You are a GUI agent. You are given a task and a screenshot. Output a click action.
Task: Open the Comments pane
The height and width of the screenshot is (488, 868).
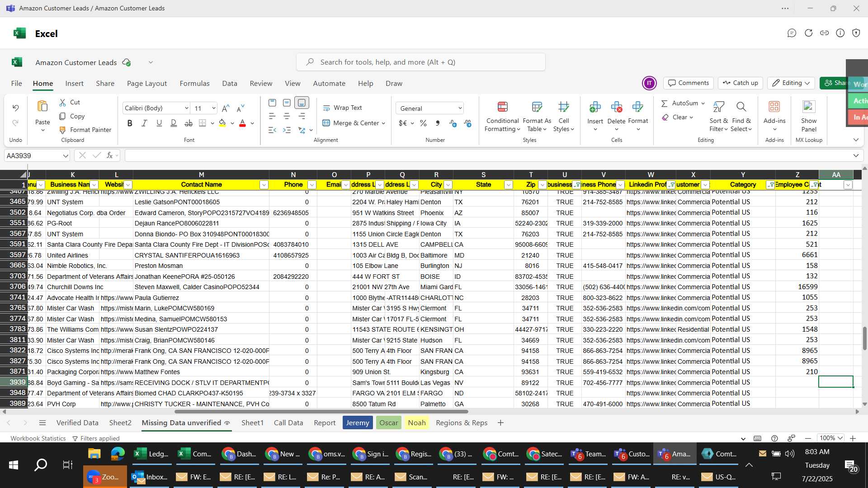pos(689,83)
